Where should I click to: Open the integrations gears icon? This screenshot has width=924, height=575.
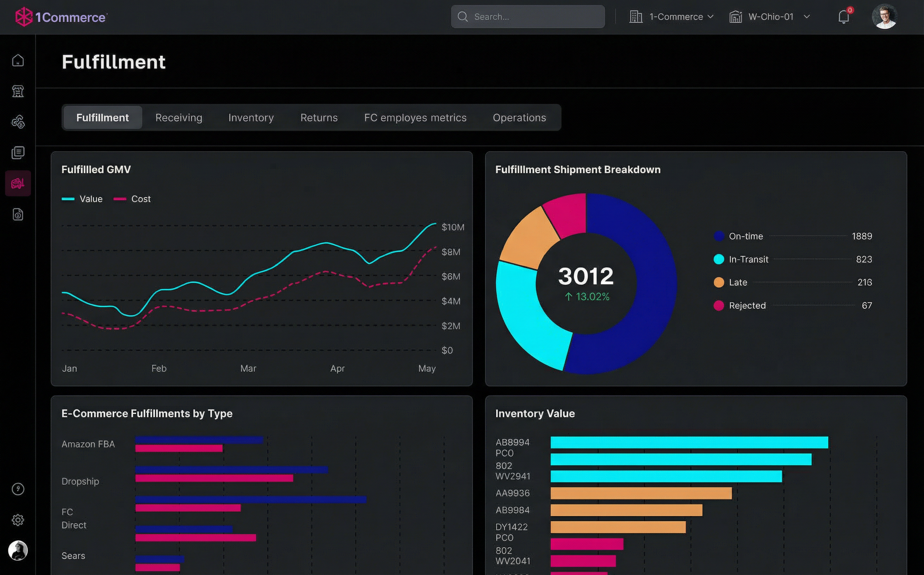tap(18, 122)
